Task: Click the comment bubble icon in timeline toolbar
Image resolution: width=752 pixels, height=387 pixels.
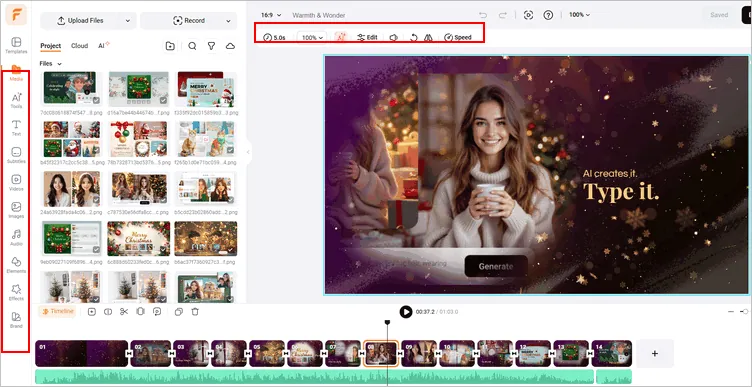Action: tap(157, 312)
